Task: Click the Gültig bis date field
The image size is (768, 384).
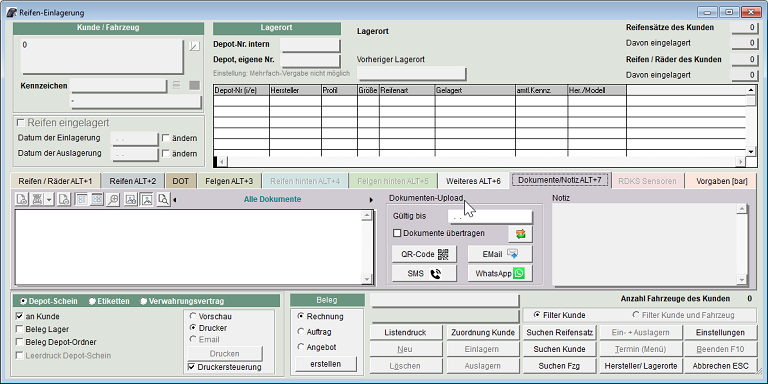Action: [x=490, y=216]
